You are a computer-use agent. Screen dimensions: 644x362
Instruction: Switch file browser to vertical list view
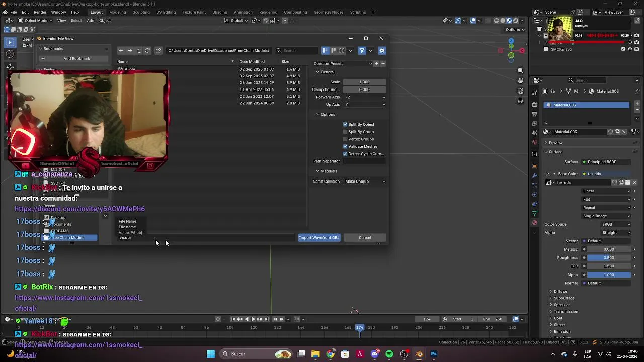coord(326,50)
